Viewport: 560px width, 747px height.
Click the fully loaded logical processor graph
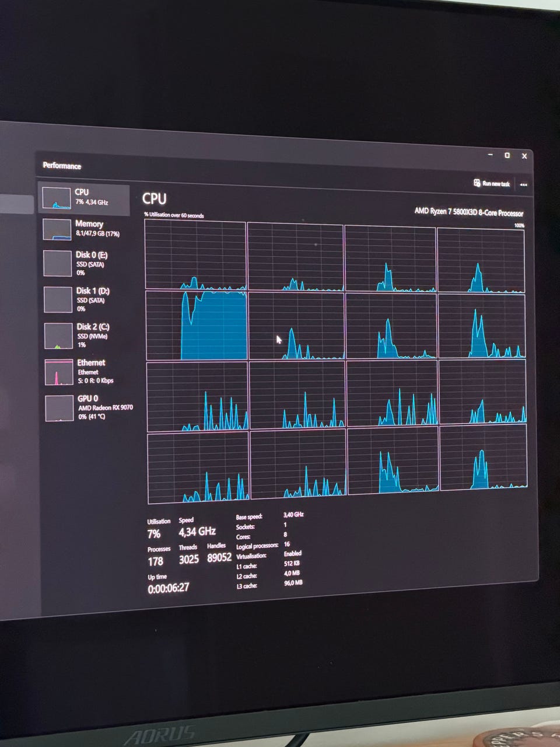(196, 326)
